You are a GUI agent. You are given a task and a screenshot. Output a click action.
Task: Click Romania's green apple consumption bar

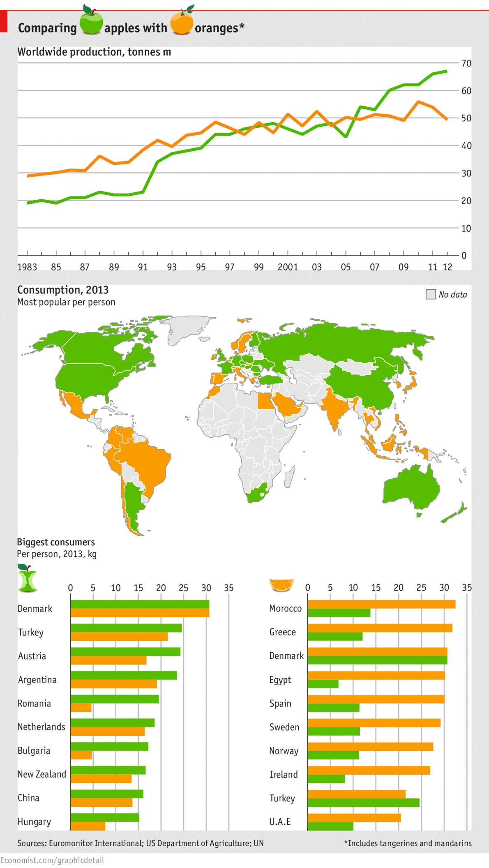(x=115, y=699)
